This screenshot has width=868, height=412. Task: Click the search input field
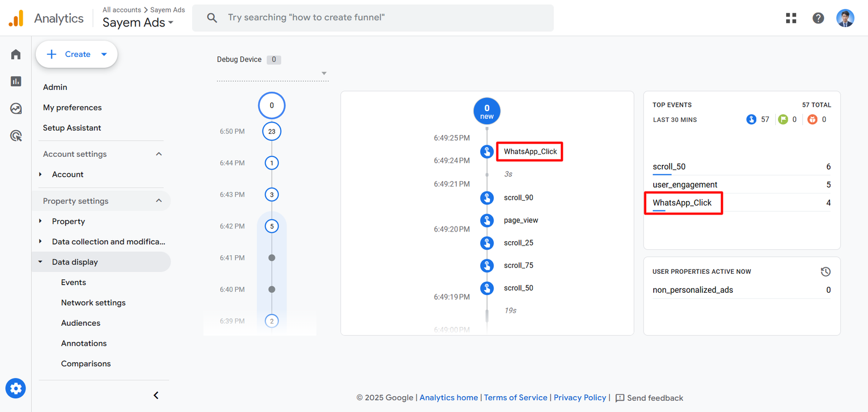coord(380,18)
